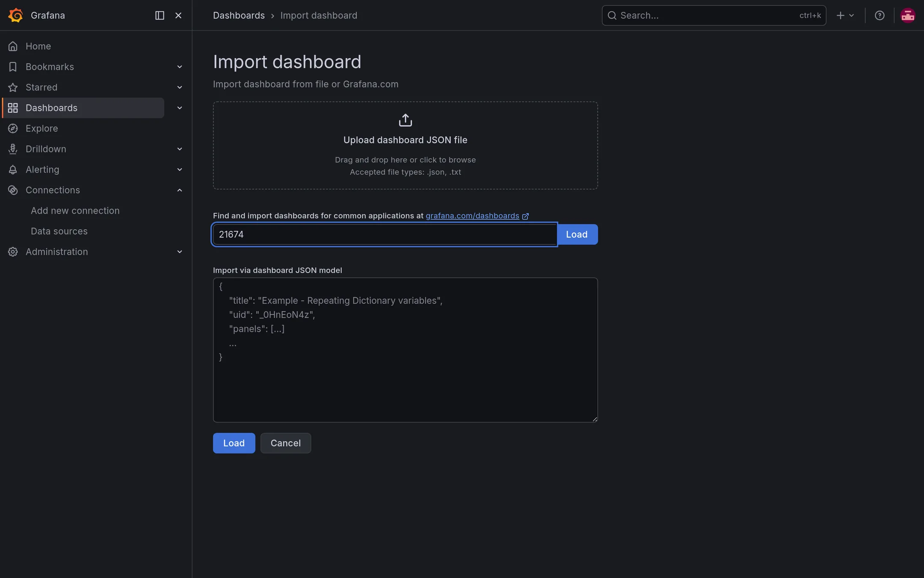Click the Explore compass icon
Image resolution: width=924 pixels, height=578 pixels.
click(13, 128)
